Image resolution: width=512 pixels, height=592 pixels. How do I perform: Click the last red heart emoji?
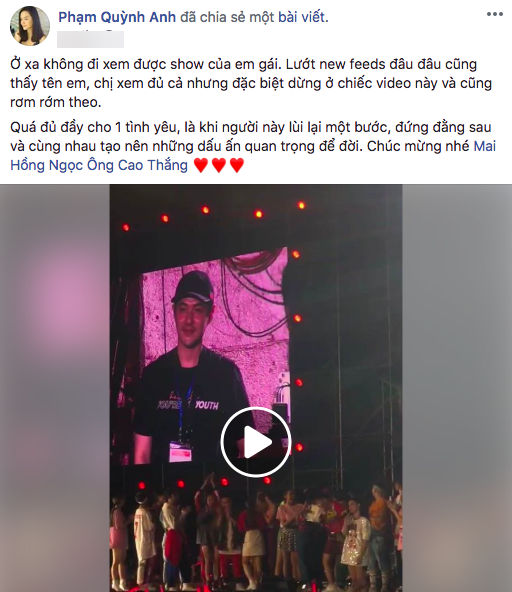[x=237, y=165]
